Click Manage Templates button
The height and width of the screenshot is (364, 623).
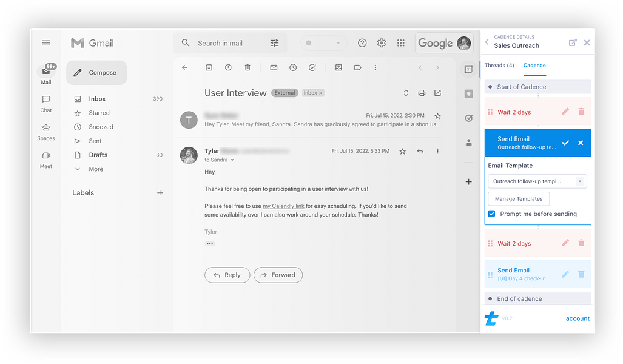[519, 199]
